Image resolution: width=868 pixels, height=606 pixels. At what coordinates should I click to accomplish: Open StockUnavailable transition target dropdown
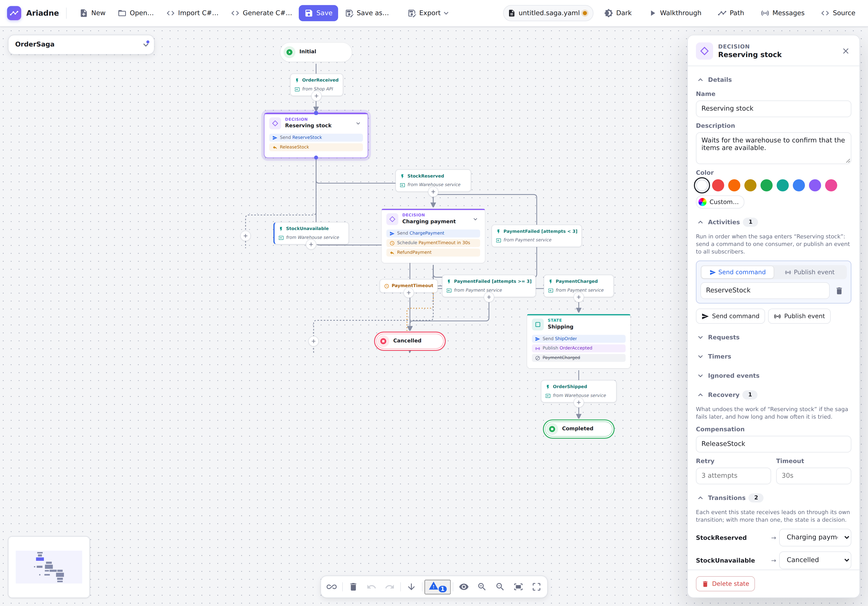(x=815, y=560)
